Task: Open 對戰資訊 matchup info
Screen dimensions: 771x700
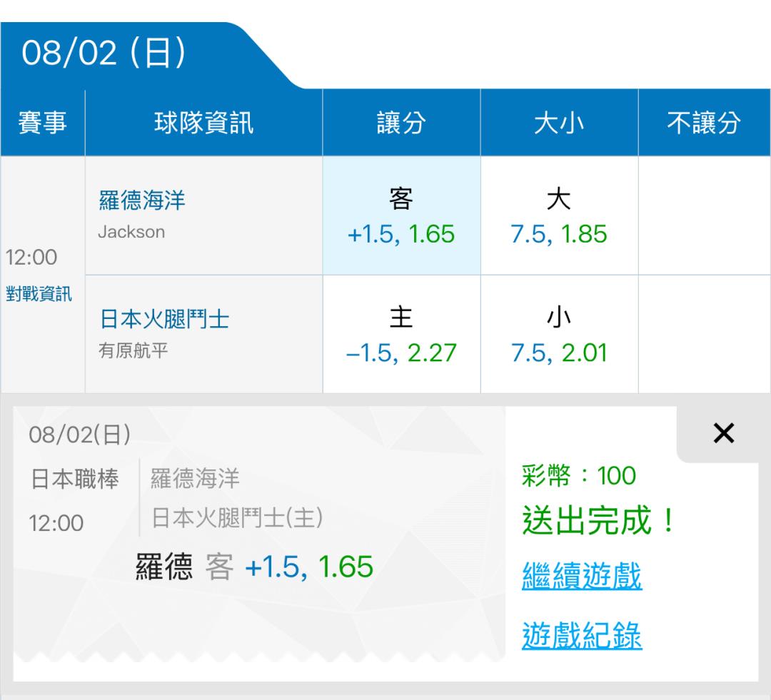Action: [x=39, y=294]
